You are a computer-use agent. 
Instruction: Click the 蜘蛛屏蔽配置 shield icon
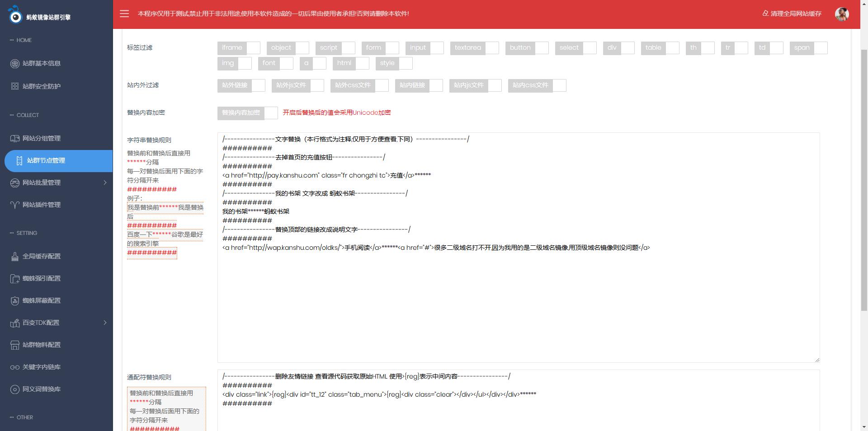(x=15, y=301)
